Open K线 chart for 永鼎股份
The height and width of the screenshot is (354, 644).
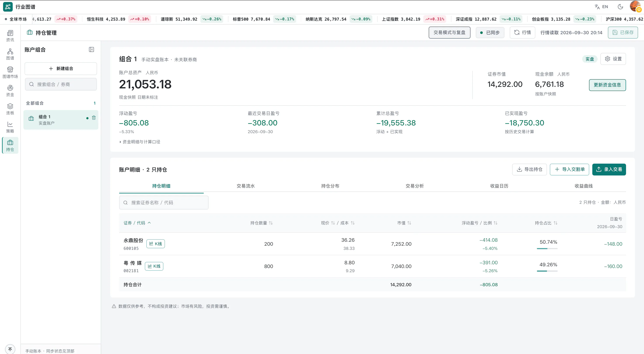156,244
